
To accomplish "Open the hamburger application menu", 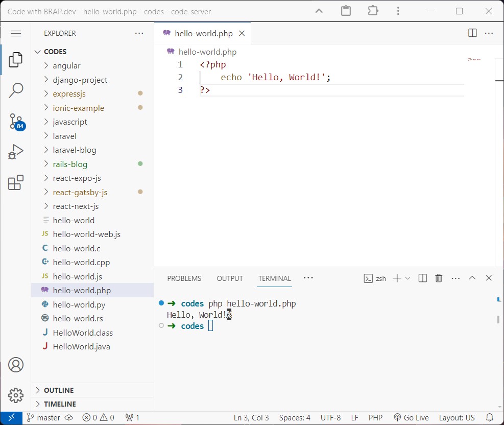I will pos(15,33).
